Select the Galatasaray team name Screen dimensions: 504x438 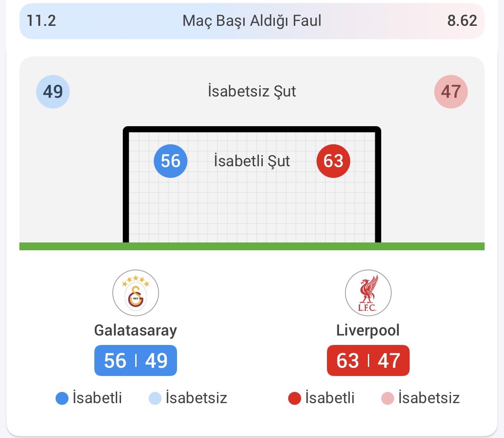coord(136,330)
